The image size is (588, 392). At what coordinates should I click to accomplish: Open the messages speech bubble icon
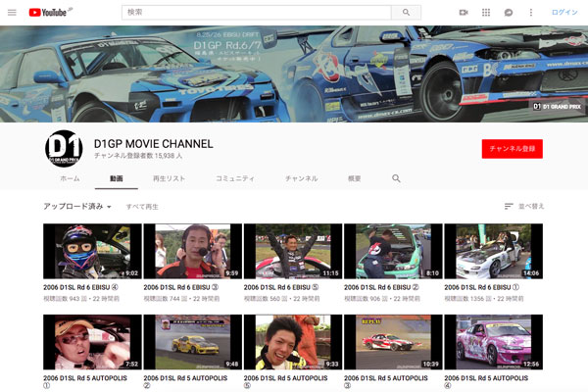tap(509, 13)
